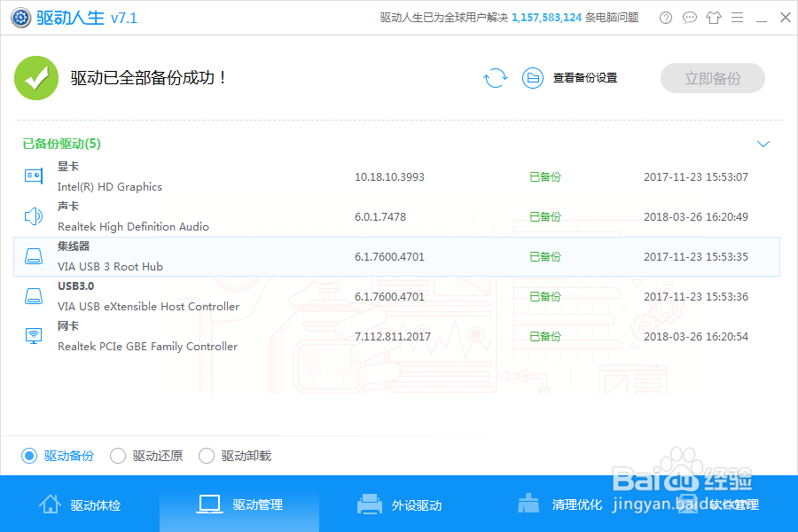This screenshot has width=798, height=532.
Task: Open the skin shirt icon
Action: pyautogui.click(x=714, y=18)
